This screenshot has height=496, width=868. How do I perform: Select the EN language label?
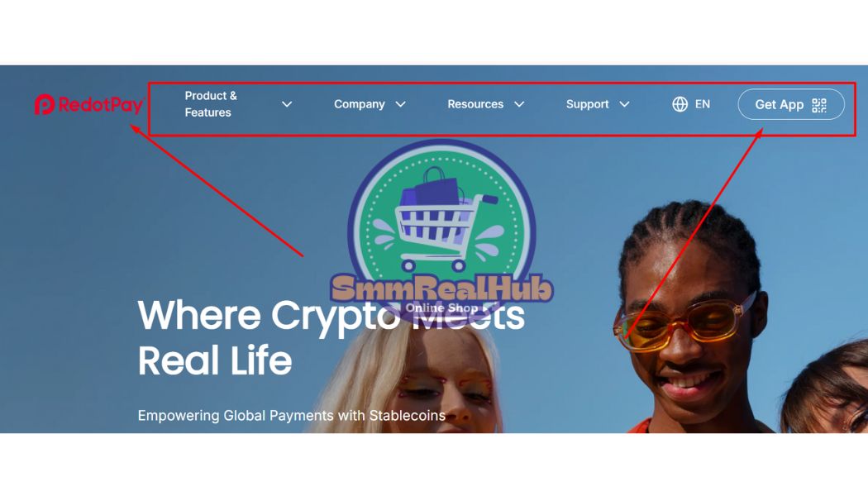(x=703, y=104)
